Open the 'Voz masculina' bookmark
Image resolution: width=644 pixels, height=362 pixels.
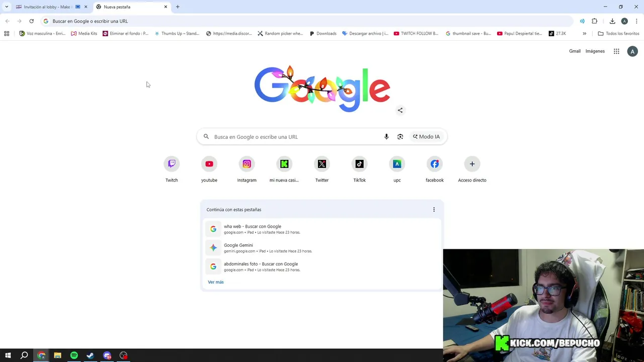tap(42, 34)
